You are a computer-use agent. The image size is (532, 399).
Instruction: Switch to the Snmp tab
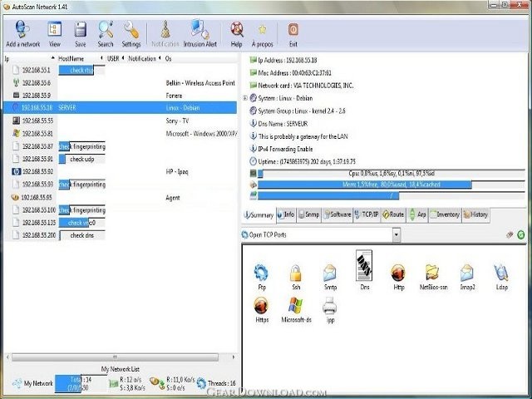309,214
